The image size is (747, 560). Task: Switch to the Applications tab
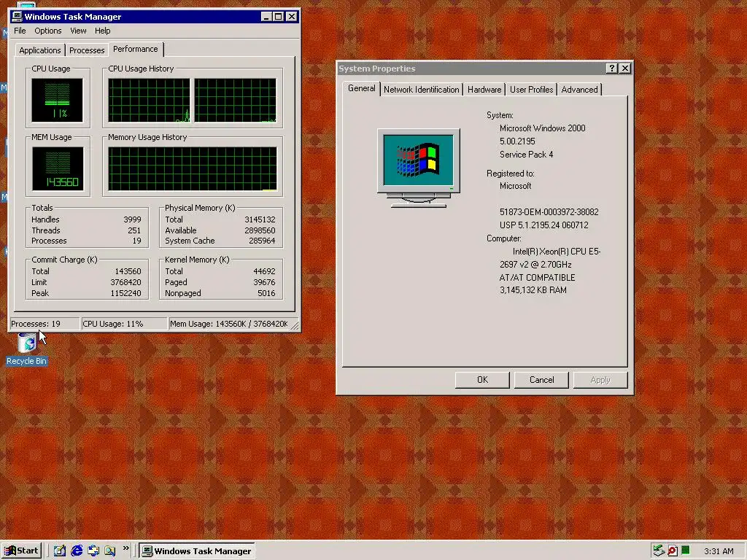40,50
